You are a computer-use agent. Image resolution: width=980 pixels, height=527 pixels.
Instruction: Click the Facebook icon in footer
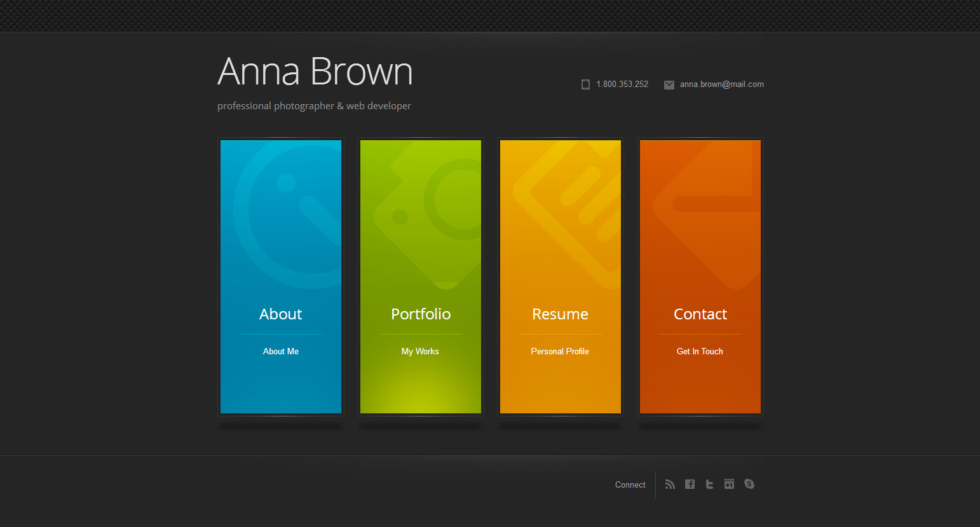690,484
